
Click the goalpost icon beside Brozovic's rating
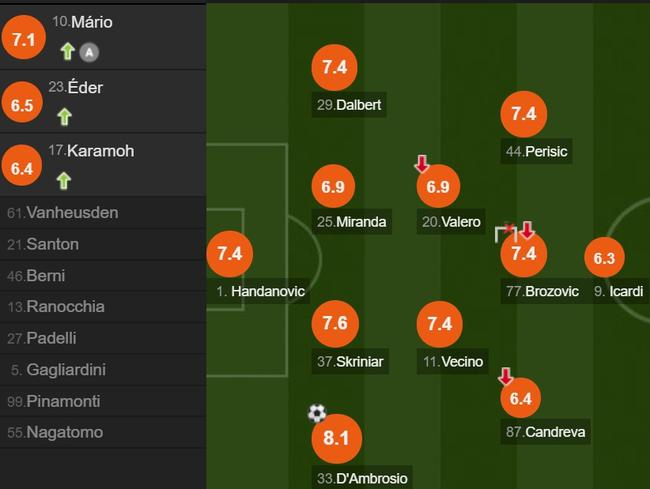coord(505,232)
